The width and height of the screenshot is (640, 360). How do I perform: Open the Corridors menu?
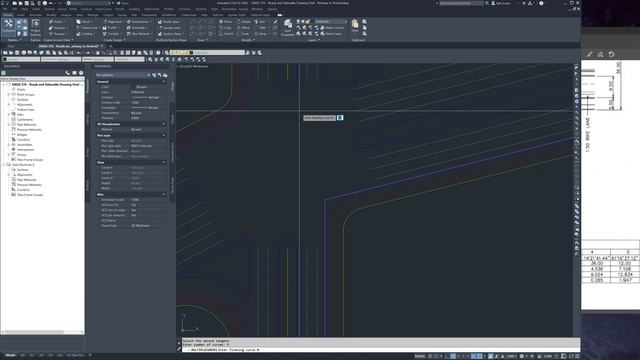point(184,9)
